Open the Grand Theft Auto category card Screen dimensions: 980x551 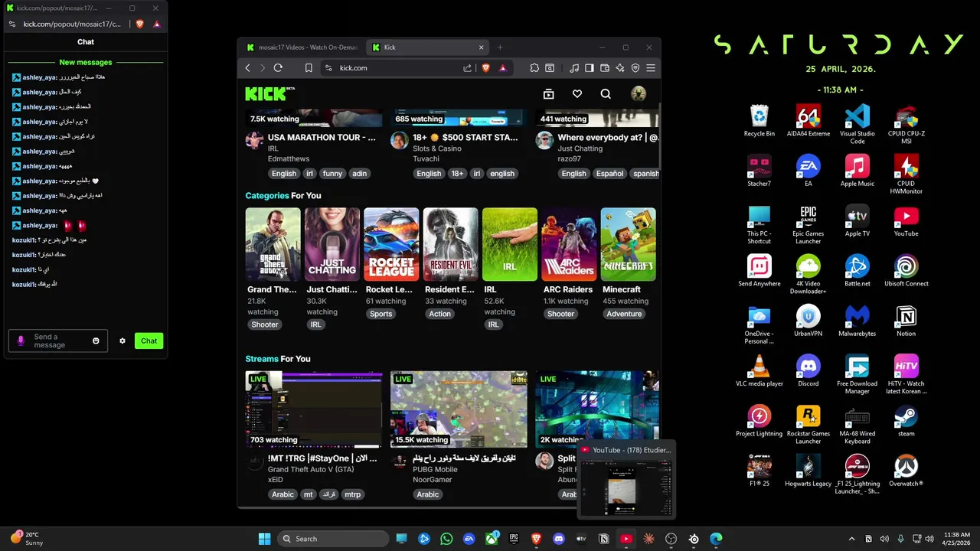click(x=273, y=244)
